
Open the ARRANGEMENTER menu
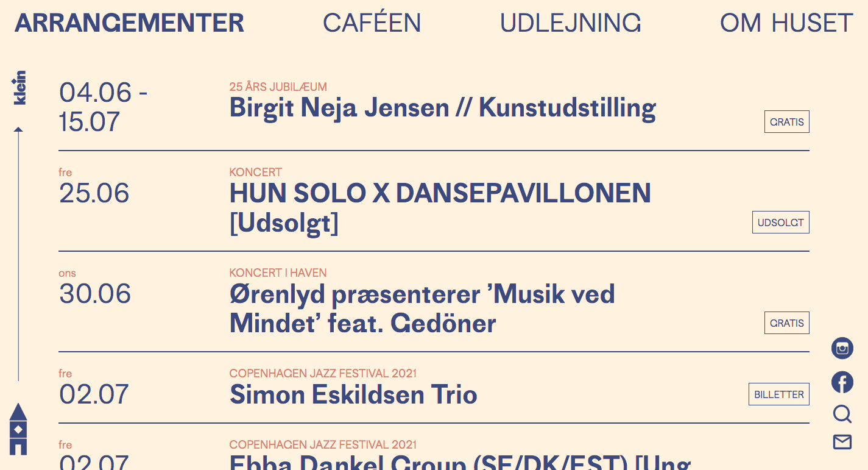[x=129, y=23]
